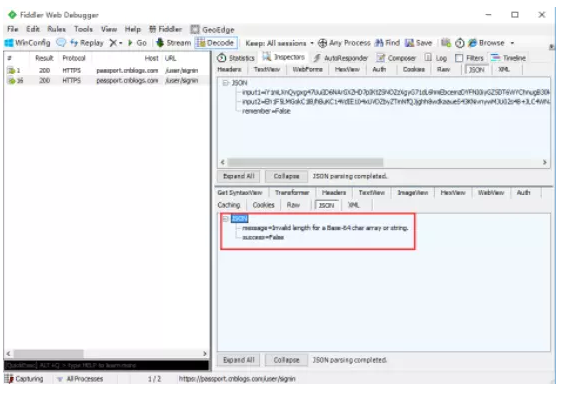The width and height of the screenshot is (567, 395).
Task: Click Collapse in request inspector
Action: 286,176
